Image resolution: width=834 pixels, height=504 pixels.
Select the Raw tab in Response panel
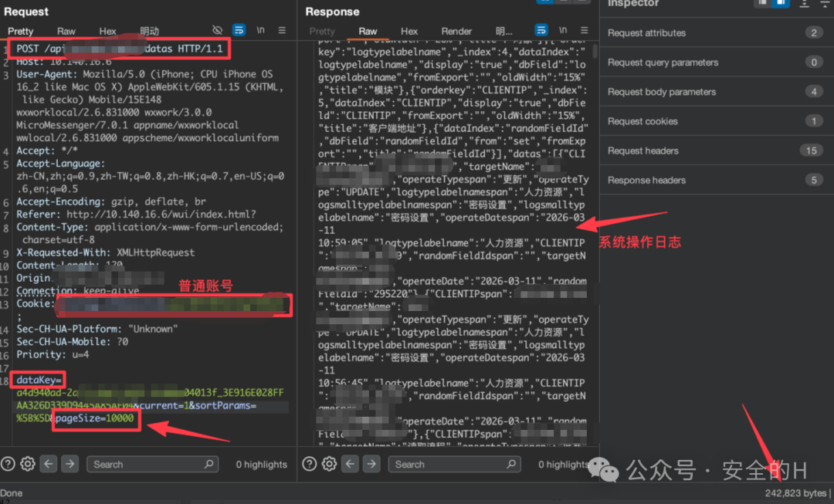(x=368, y=32)
